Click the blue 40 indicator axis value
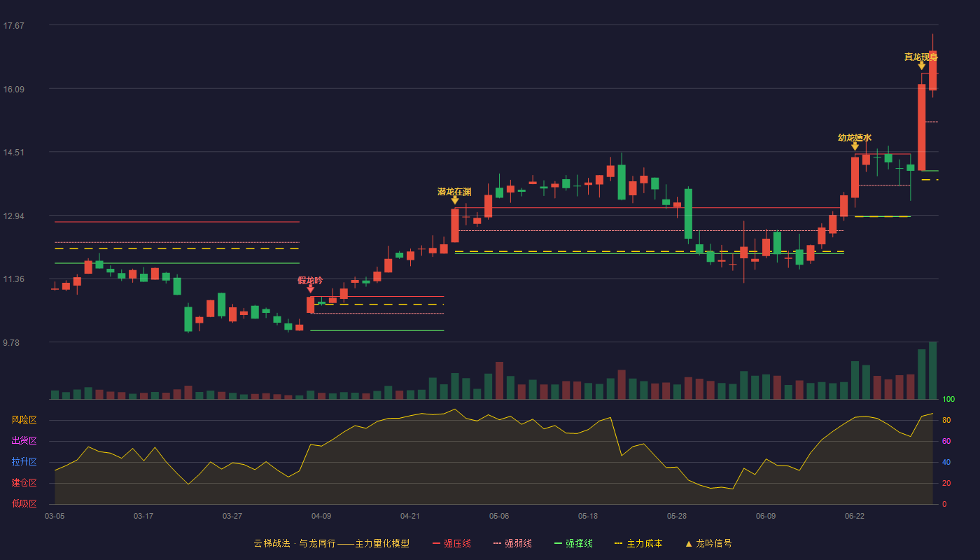980x560 pixels. (946, 462)
